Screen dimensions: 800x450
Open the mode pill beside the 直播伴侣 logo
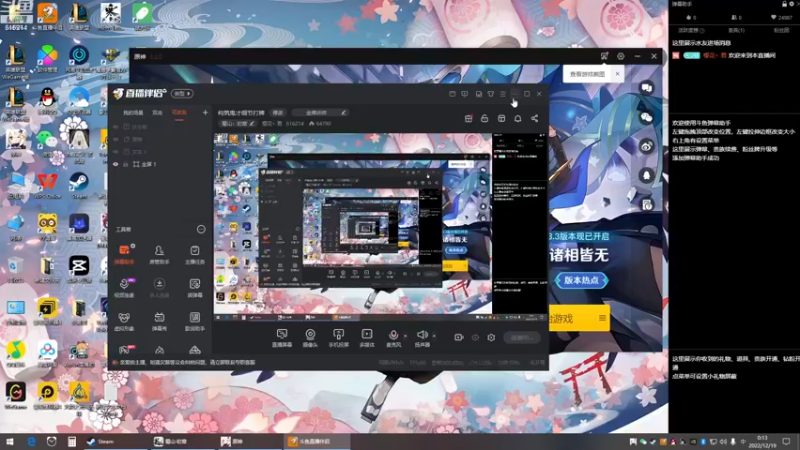(x=182, y=94)
